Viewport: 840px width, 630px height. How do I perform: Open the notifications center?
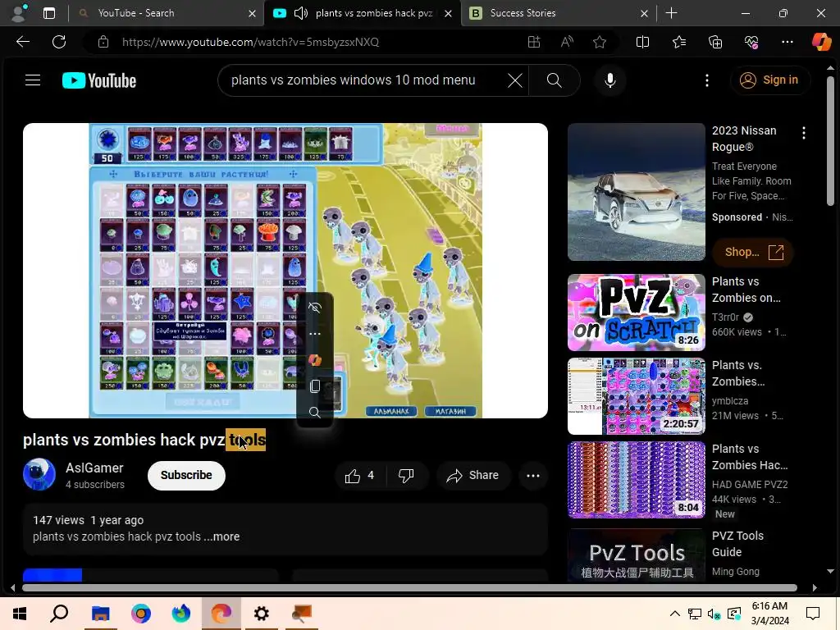pos(813,614)
